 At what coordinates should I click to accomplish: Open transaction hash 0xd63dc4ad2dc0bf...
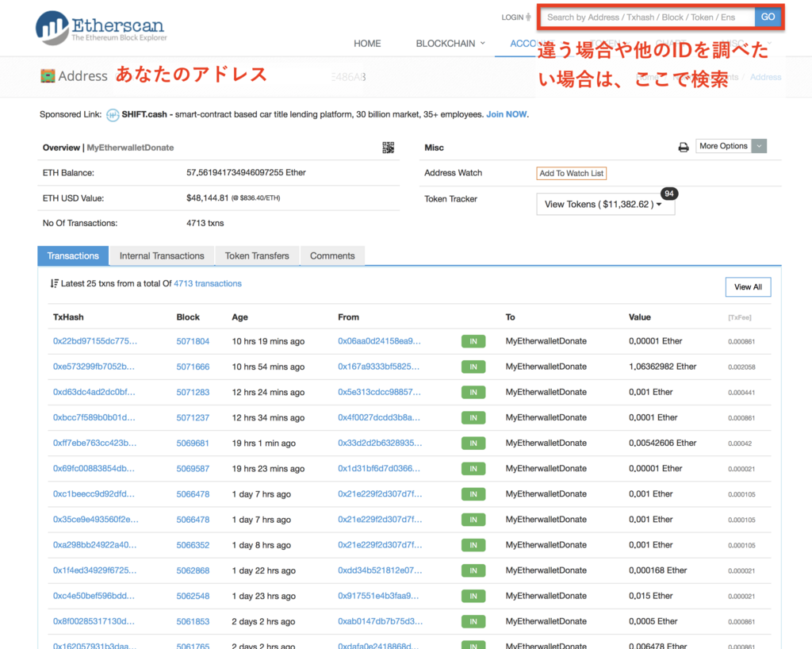click(x=94, y=392)
